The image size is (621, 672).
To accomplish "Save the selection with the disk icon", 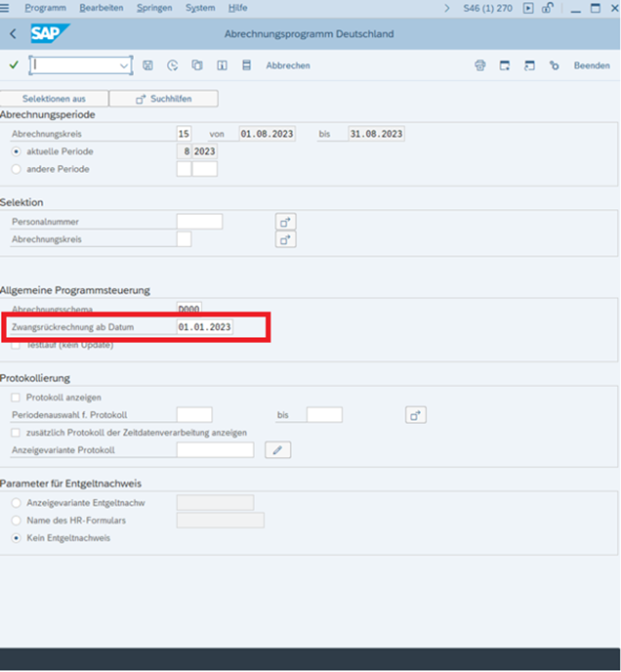I will click(x=147, y=65).
